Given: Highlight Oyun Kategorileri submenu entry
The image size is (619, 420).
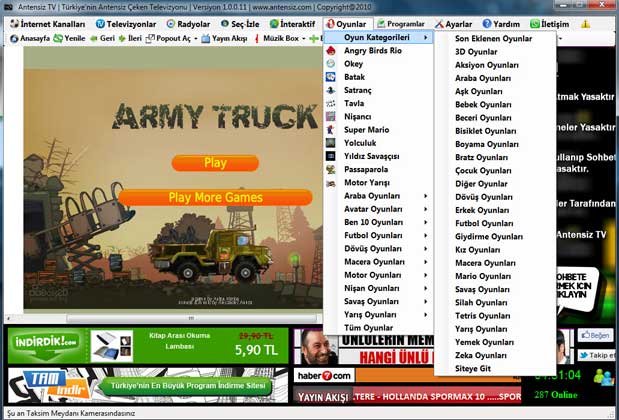Looking at the screenshot, I should click(x=378, y=38).
